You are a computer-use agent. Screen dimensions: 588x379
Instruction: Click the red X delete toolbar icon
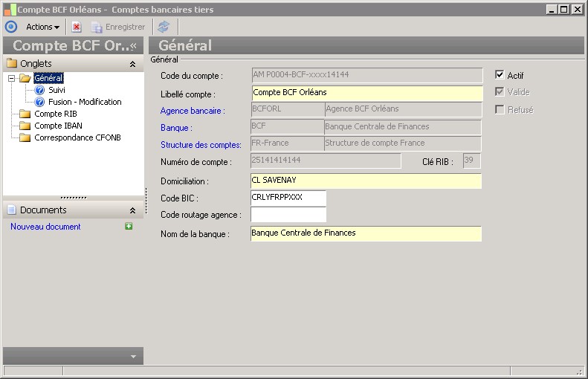[x=77, y=27]
